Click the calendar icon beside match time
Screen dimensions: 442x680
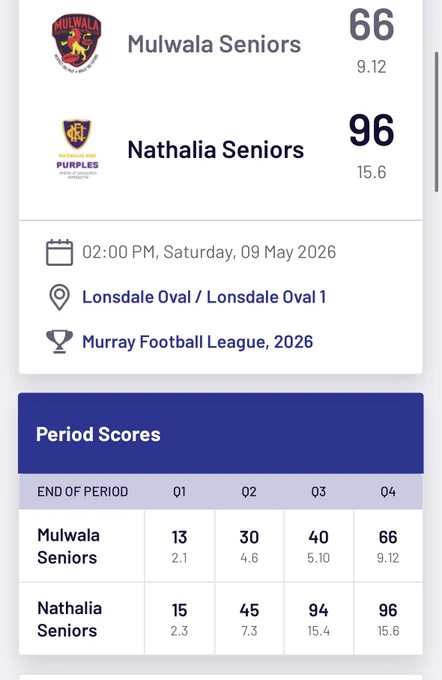point(59,252)
